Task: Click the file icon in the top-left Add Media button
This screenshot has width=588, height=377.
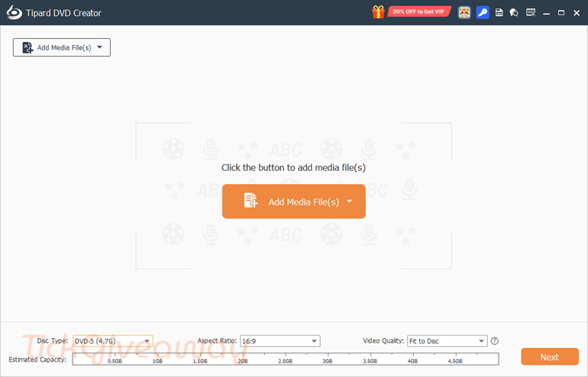Action: [27, 47]
